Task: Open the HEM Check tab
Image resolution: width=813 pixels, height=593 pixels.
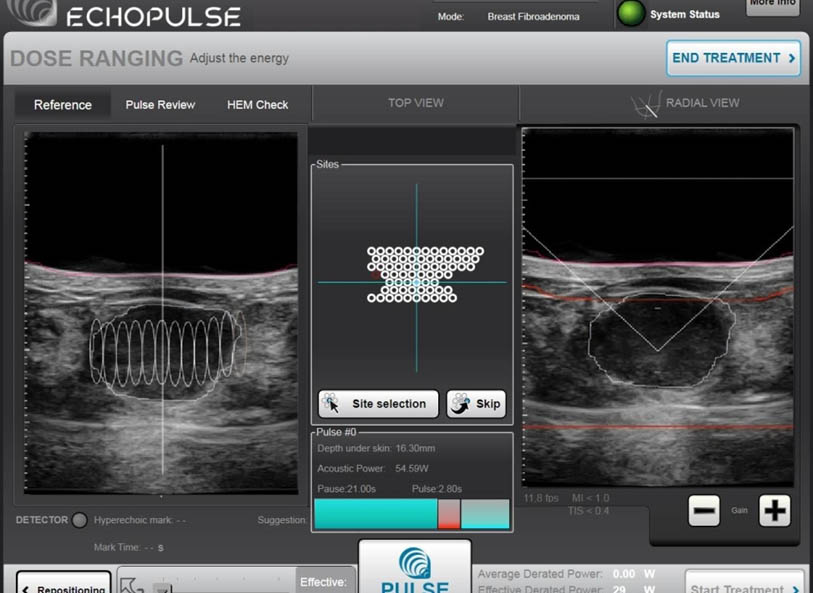Action: pos(258,105)
